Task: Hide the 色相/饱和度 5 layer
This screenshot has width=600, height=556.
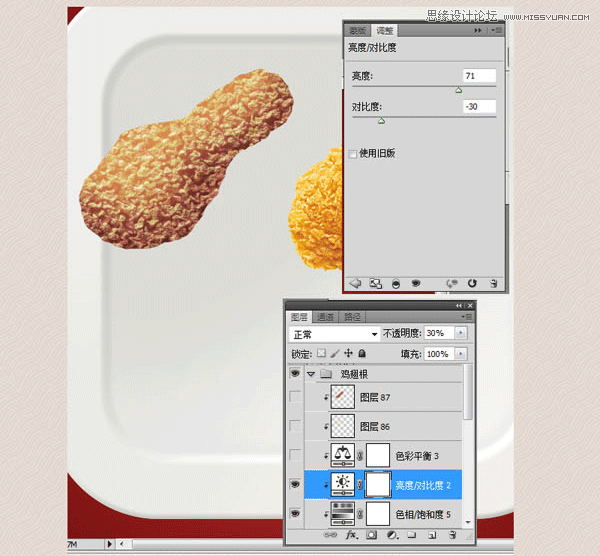Action: (295, 514)
